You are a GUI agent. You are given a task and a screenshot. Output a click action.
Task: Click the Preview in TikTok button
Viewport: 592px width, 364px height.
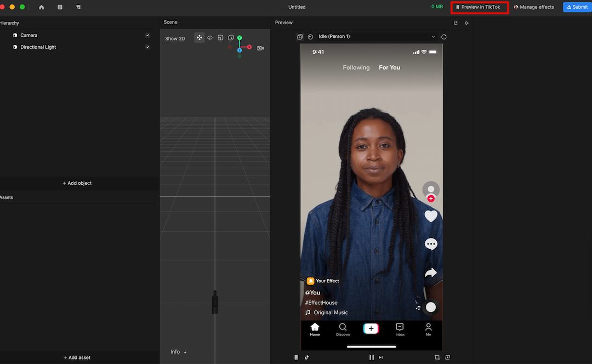pyautogui.click(x=480, y=7)
